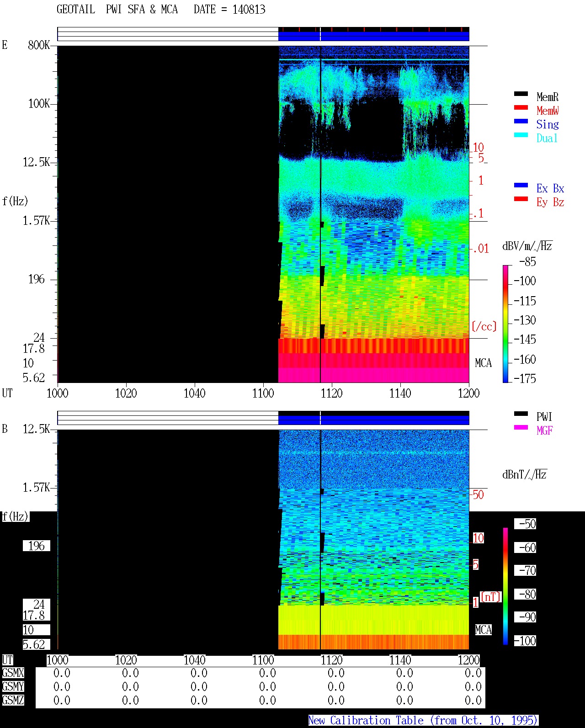Click the dBV/m/√Hz unit label
The width and height of the screenshot is (585, 728).
pyautogui.click(x=527, y=246)
